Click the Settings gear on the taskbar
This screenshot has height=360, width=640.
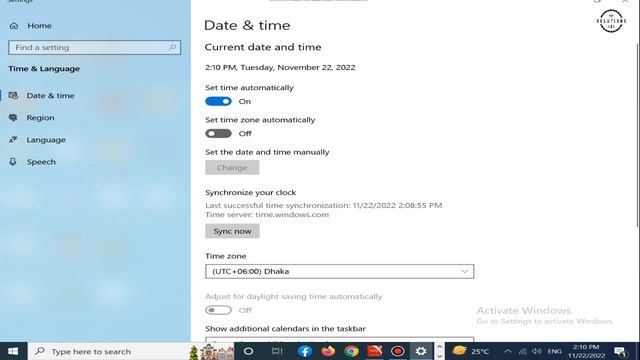[421, 351]
